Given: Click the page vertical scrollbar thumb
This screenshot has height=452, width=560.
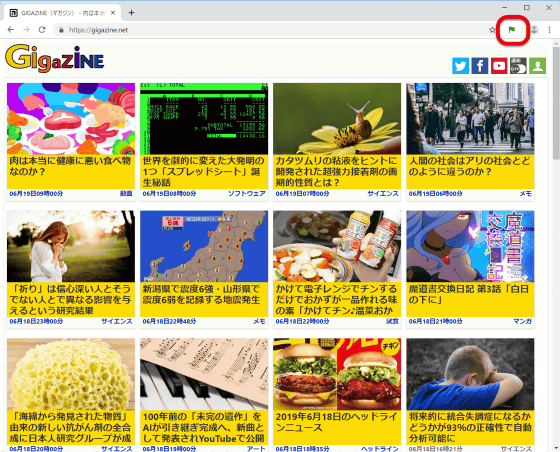Looking at the screenshot, I should coord(556,102).
